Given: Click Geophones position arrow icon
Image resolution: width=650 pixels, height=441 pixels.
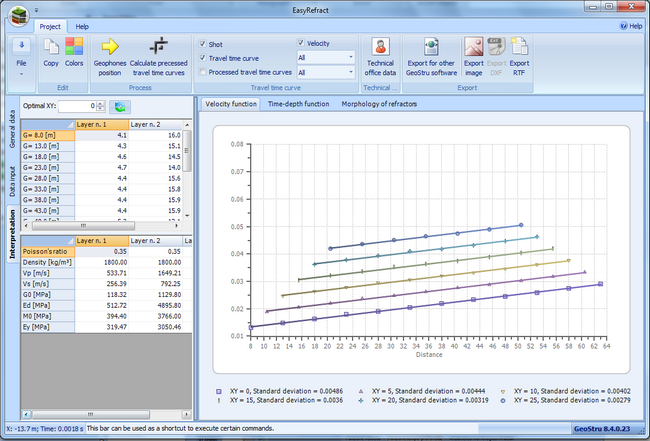Looking at the screenshot, I should coord(110,46).
